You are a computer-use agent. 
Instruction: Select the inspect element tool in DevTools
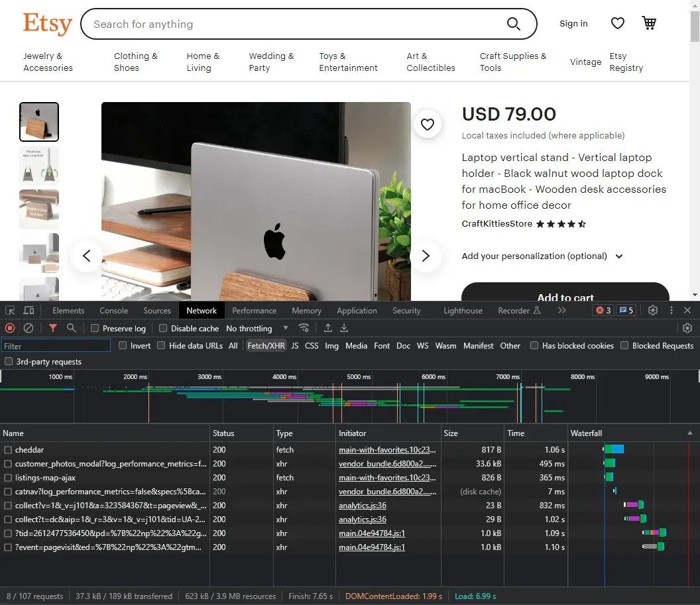click(10, 309)
